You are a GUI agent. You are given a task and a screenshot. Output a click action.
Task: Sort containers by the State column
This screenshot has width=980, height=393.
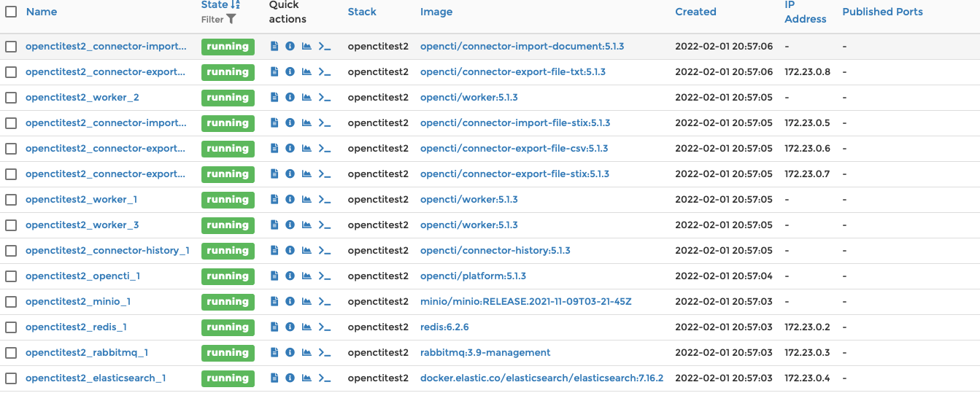[220, 5]
